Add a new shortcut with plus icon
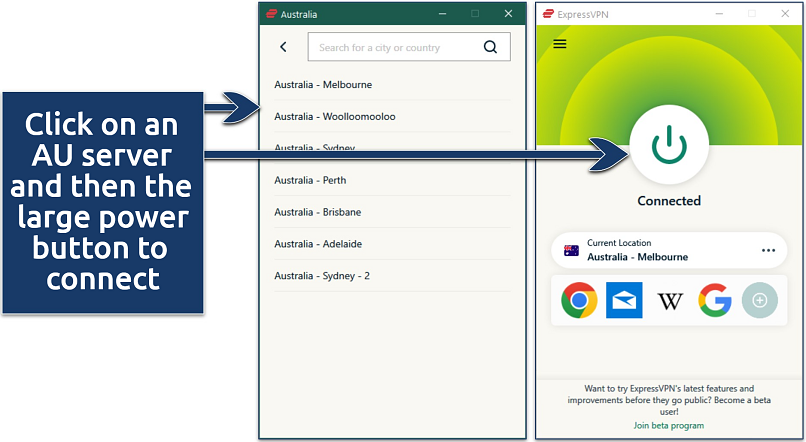Screen dimensions: 806x442 click(760, 300)
